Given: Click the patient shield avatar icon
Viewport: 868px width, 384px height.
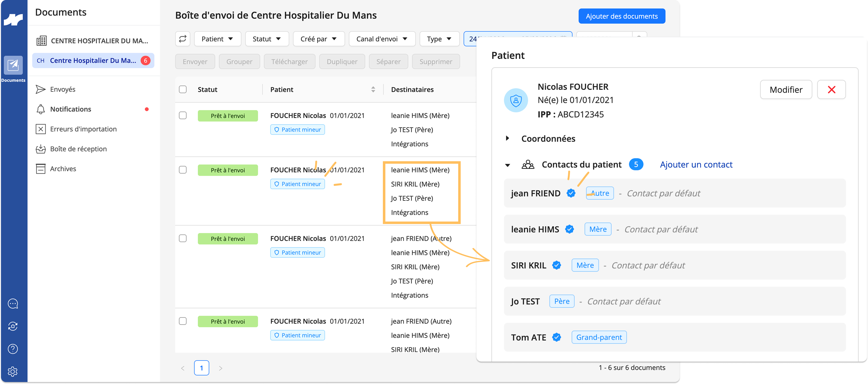Looking at the screenshot, I should click(516, 100).
